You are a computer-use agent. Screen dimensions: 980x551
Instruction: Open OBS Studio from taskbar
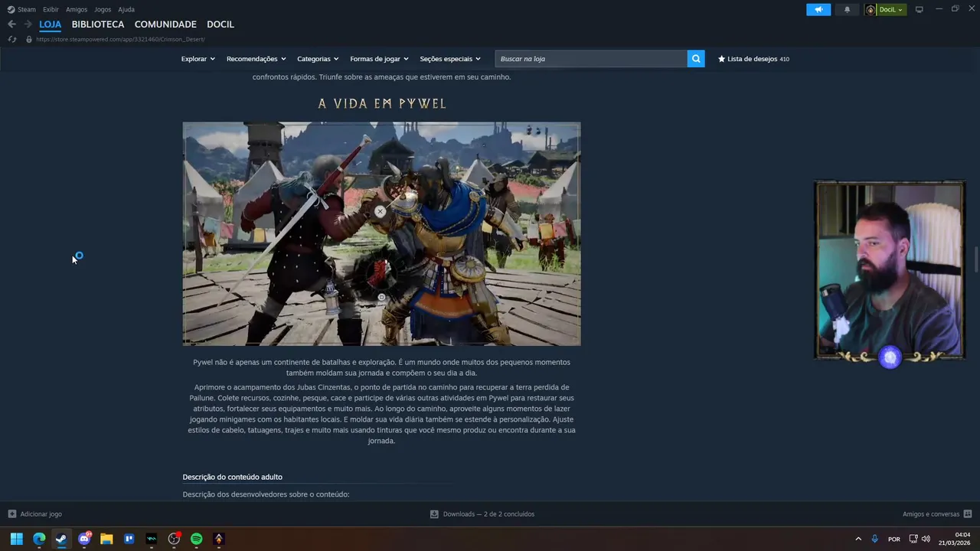(174, 539)
